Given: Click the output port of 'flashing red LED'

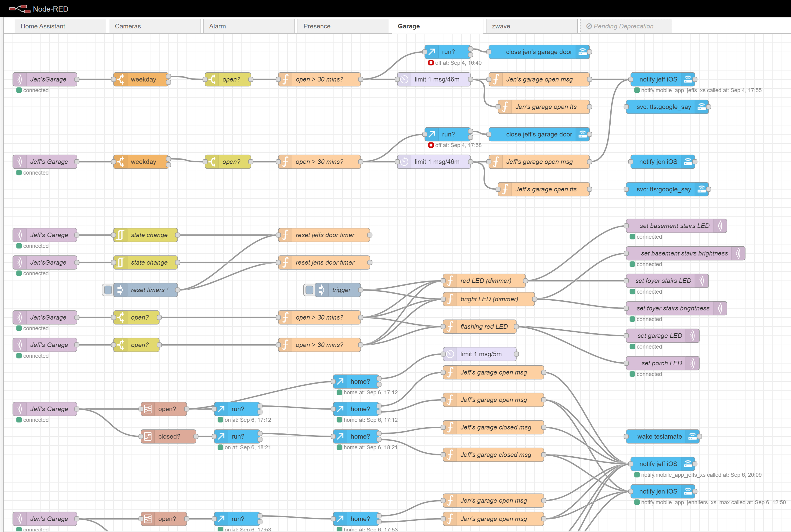Looking at the screenshot, I should tap(516, 326).
